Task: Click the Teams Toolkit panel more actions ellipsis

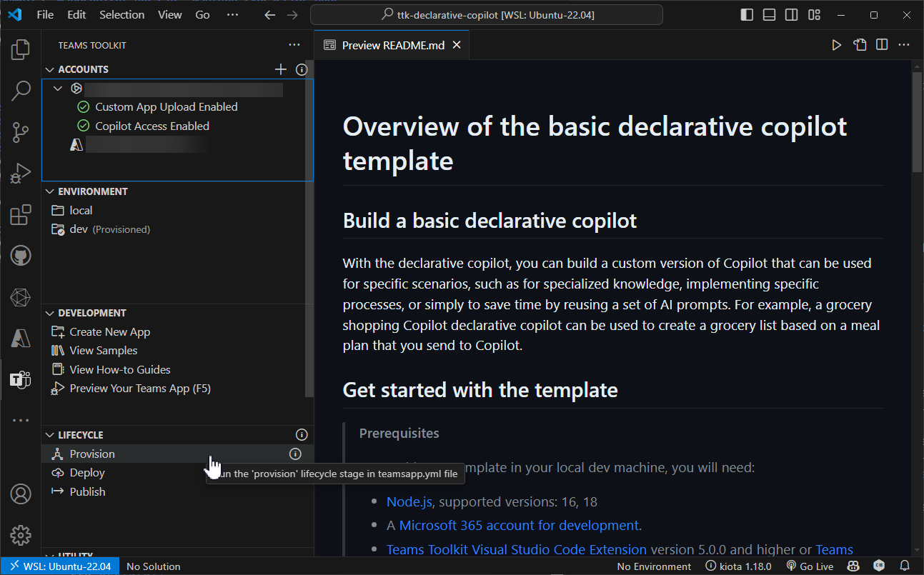Action: click(x=294, y=45)
